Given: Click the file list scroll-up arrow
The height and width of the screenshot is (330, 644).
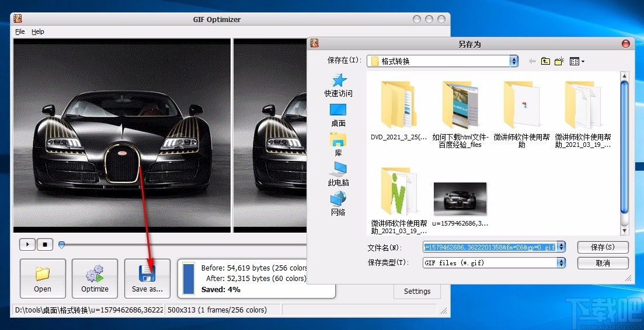Looking at the screenshot, I should pos(624,75).
